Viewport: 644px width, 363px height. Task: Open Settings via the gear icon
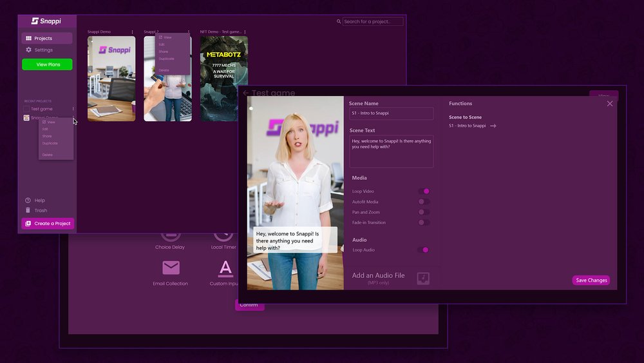tap(29, 50)
